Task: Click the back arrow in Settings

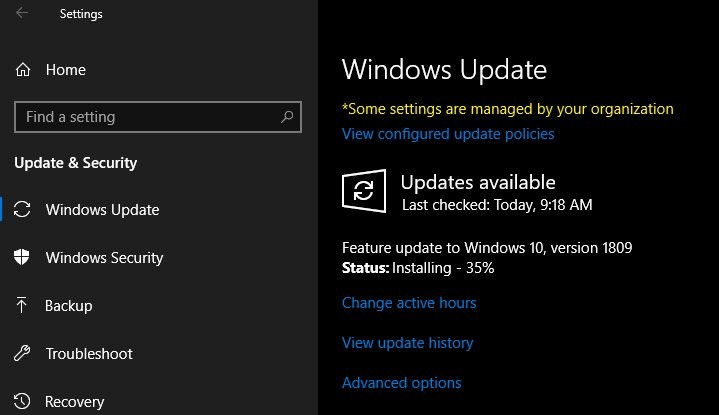Action: coord(22,14)
